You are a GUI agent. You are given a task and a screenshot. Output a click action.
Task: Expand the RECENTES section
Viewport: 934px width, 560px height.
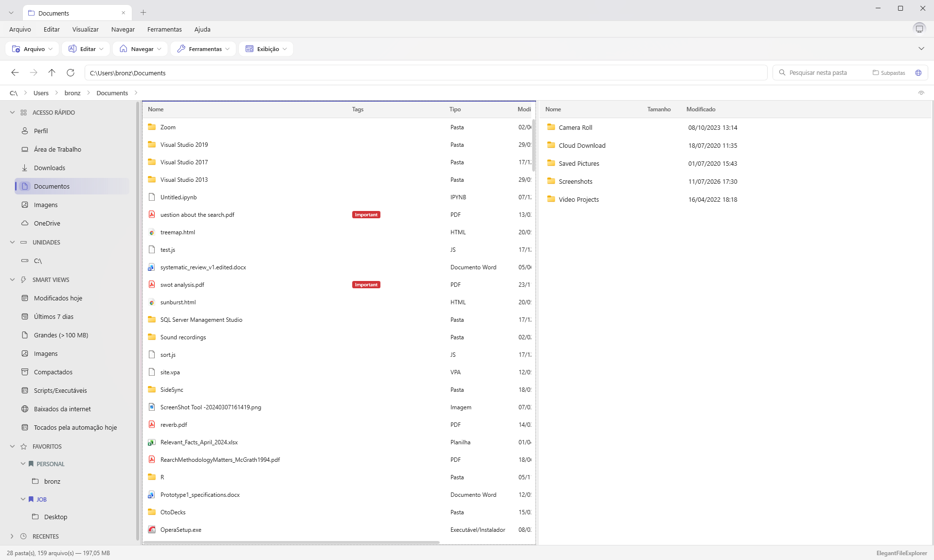(12, 536)
